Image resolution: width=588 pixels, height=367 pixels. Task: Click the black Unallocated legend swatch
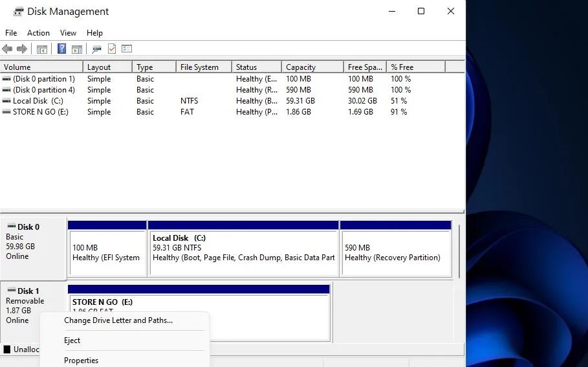[x=6, y=350]
